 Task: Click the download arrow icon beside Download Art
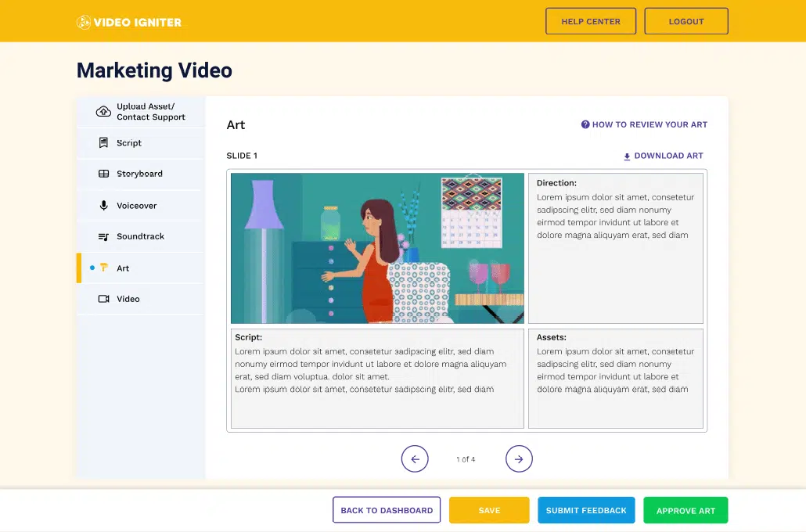click(x=626, y=156)
